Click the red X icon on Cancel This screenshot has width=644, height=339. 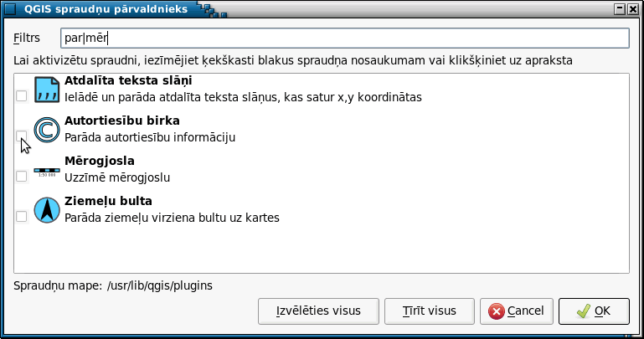(x=496, y=311)
